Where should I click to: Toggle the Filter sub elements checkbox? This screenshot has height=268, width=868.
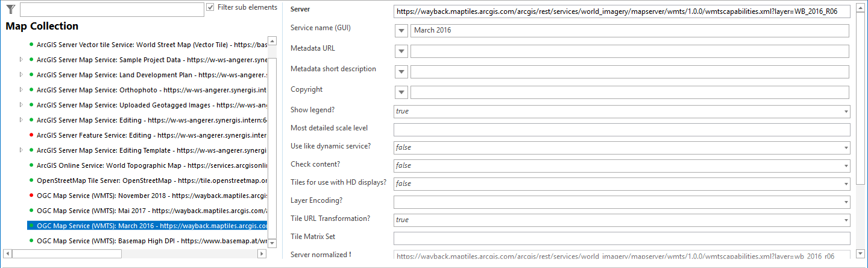coord(210,7)
